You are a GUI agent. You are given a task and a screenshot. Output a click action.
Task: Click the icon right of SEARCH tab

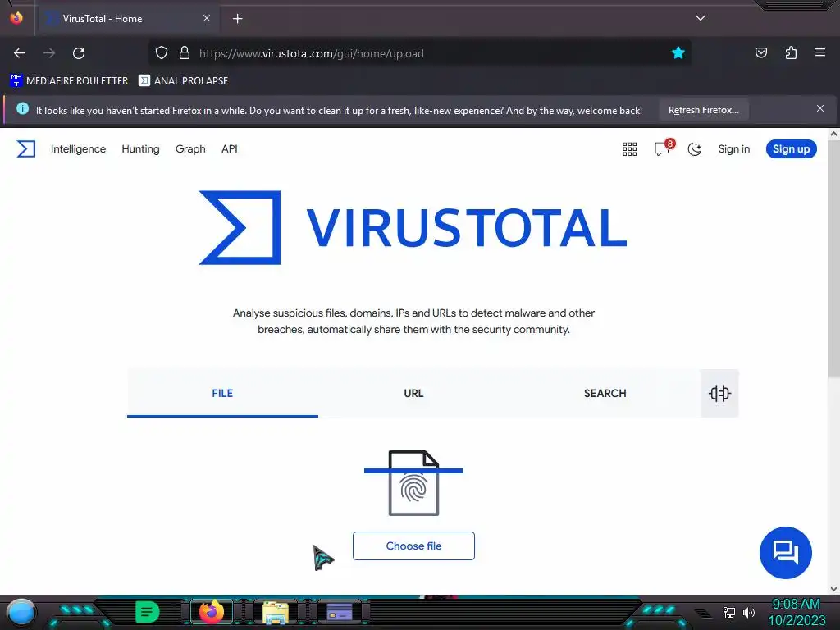pos(719,393)
